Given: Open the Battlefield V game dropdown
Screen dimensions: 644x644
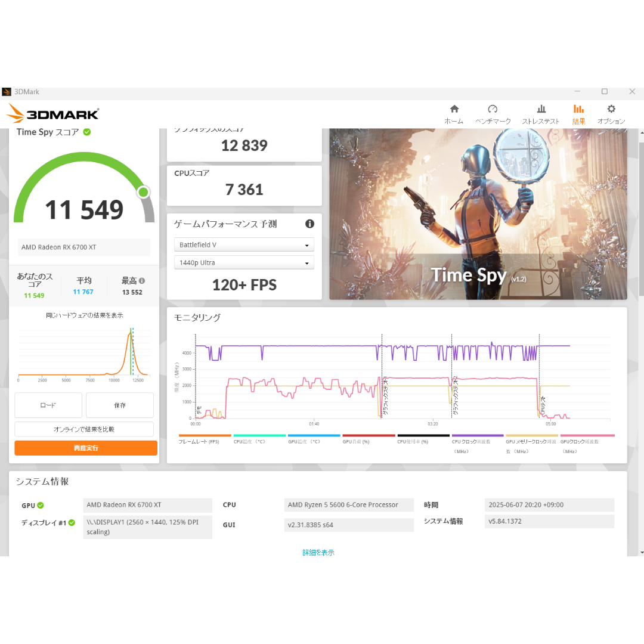Looking at the screenshot, I should coord(244,245).
